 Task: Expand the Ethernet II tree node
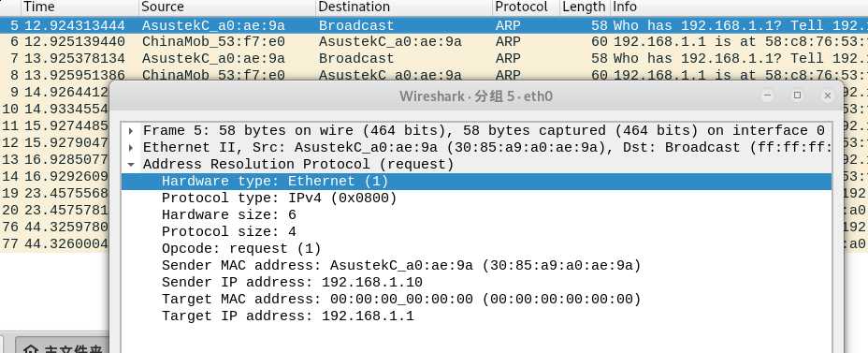point(131,148)
